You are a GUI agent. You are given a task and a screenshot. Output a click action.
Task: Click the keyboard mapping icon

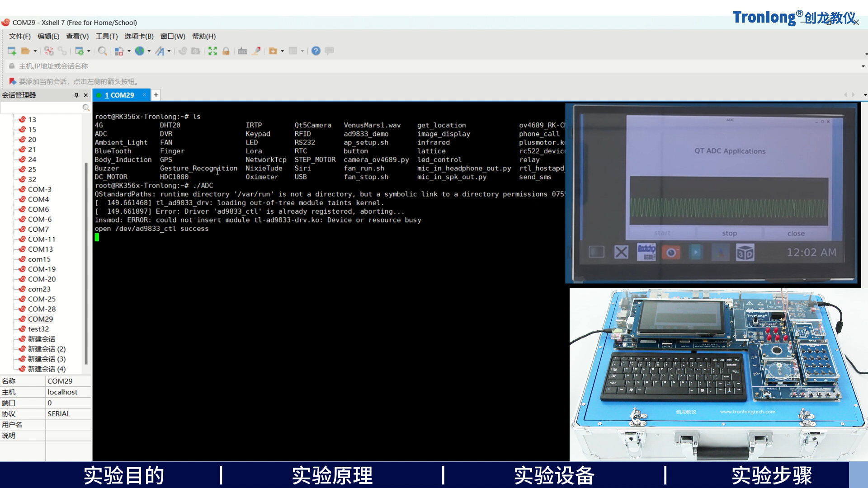(242, 51)
